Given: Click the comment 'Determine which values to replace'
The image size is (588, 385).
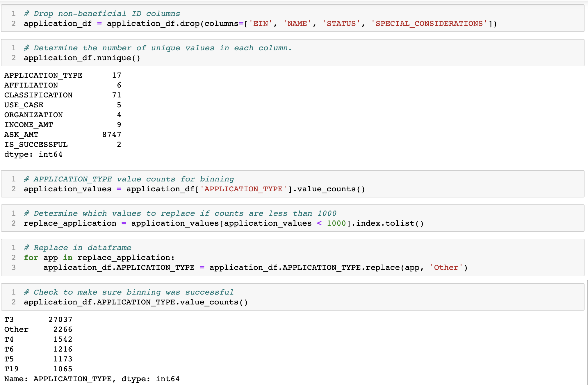Looking at the screenshot, I should pyautogui.click(x=180, y=213).
